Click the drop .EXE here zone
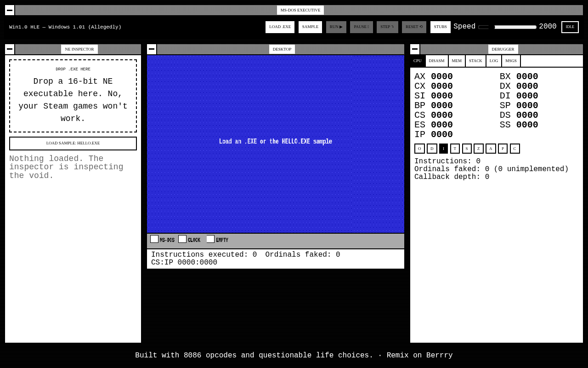 click(x=73, y=96)
